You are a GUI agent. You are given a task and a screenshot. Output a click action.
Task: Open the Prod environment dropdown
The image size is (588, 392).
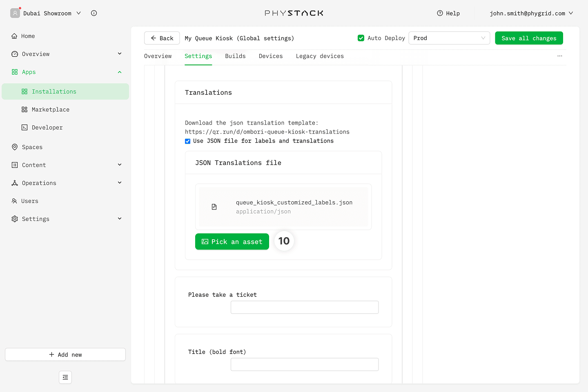pos(449,38)
